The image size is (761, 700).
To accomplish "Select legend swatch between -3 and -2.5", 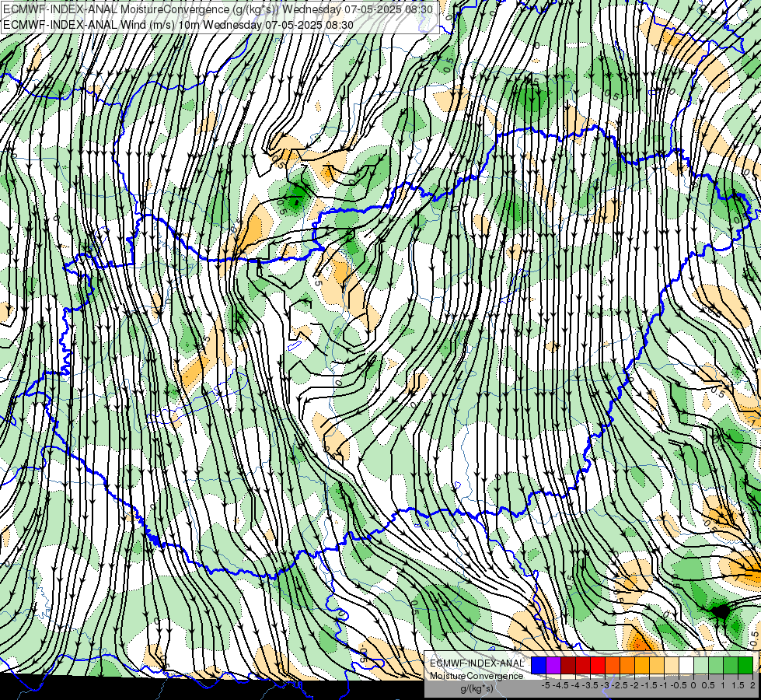I will 613,665.
